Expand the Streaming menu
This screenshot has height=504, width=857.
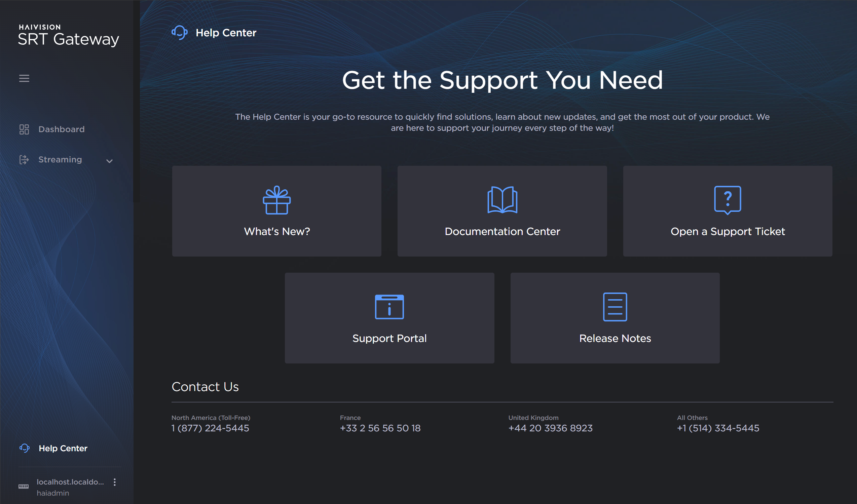109,160
